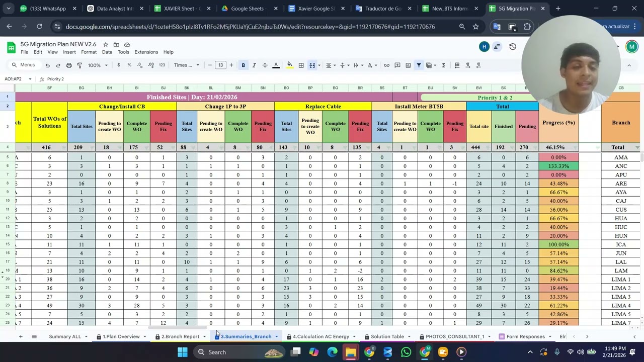
Task: Open the horizontal align dropdown
Action: click(x=331, y=65)
